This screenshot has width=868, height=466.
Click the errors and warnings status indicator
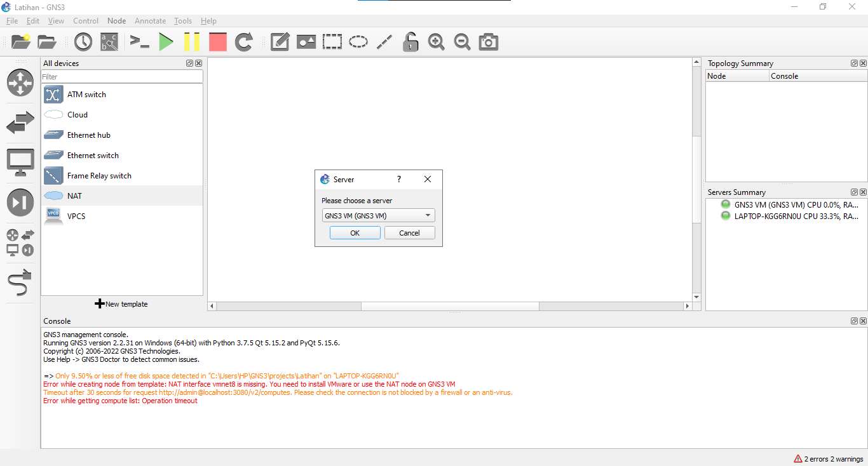pos(829,459)
